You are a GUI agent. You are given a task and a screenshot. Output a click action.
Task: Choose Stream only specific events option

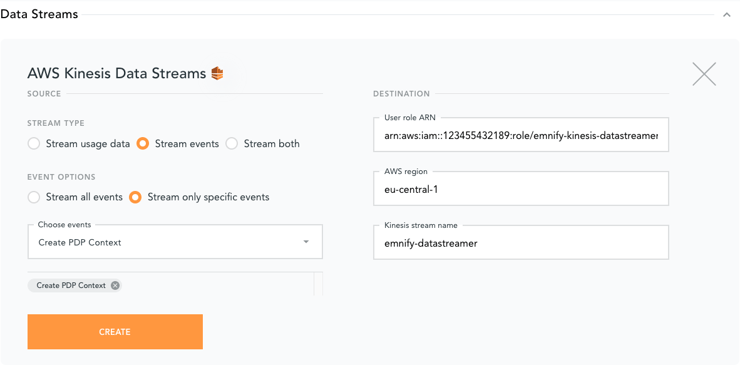pos(135,197)
